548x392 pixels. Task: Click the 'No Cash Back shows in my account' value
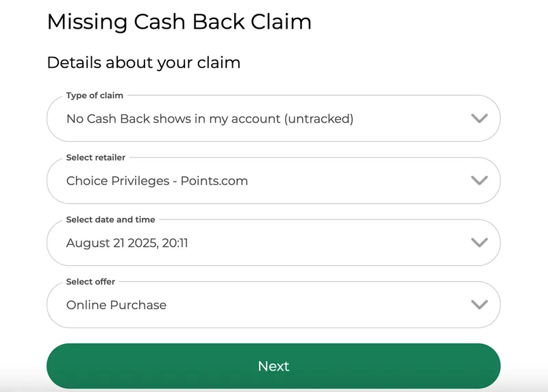(210, 119)
